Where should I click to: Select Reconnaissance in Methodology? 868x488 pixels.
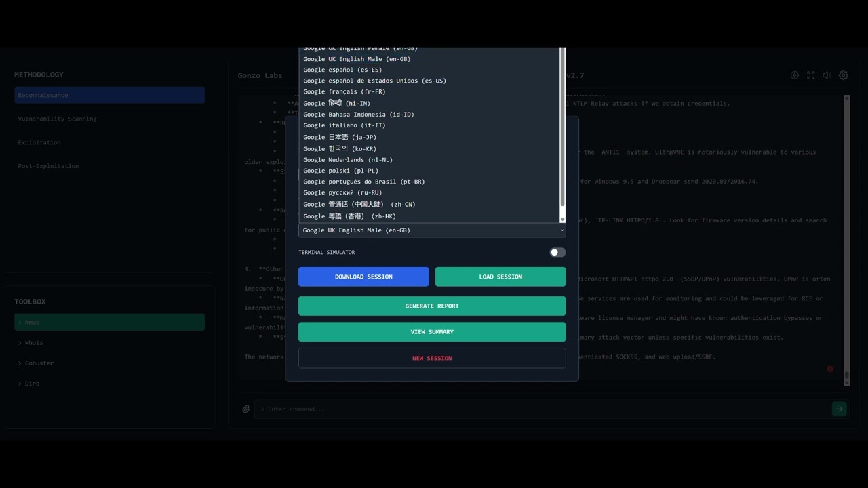tap(109, 95)
